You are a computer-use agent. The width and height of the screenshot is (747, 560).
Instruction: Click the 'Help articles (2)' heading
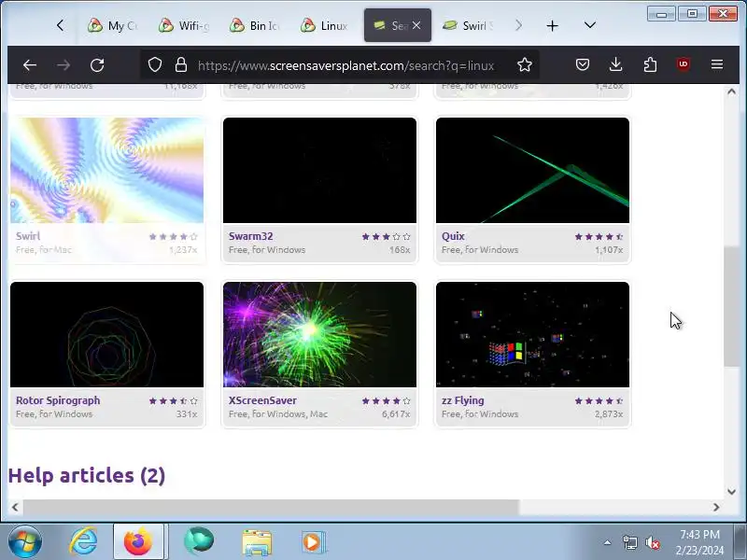pos(87,476)
